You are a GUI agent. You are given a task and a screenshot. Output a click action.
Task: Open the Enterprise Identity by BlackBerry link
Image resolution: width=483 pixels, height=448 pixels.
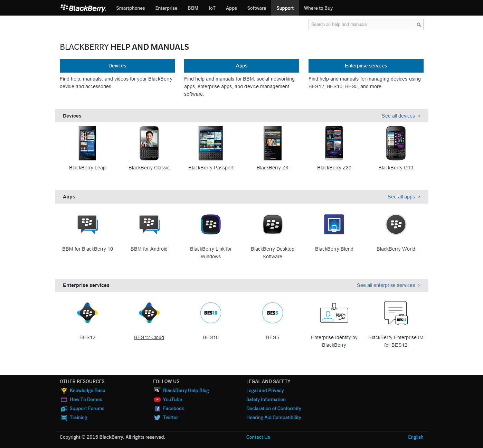click(x=334, y=341)
